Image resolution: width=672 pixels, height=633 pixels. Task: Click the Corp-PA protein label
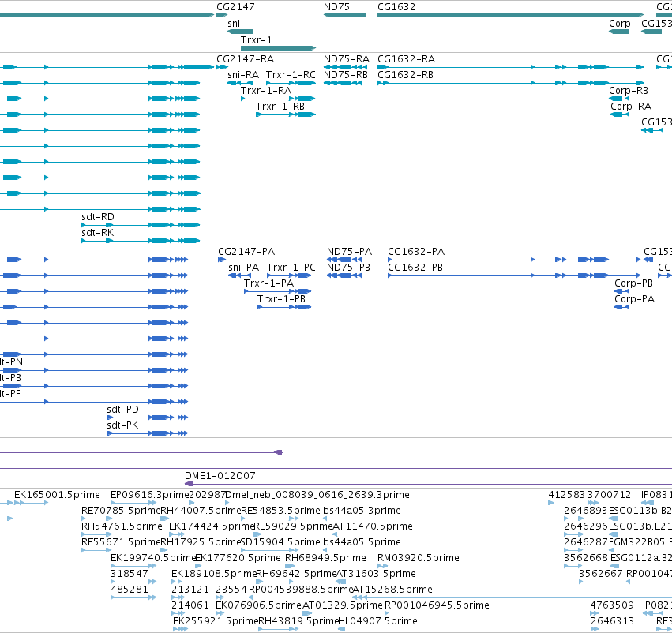(x=634, y=299)
